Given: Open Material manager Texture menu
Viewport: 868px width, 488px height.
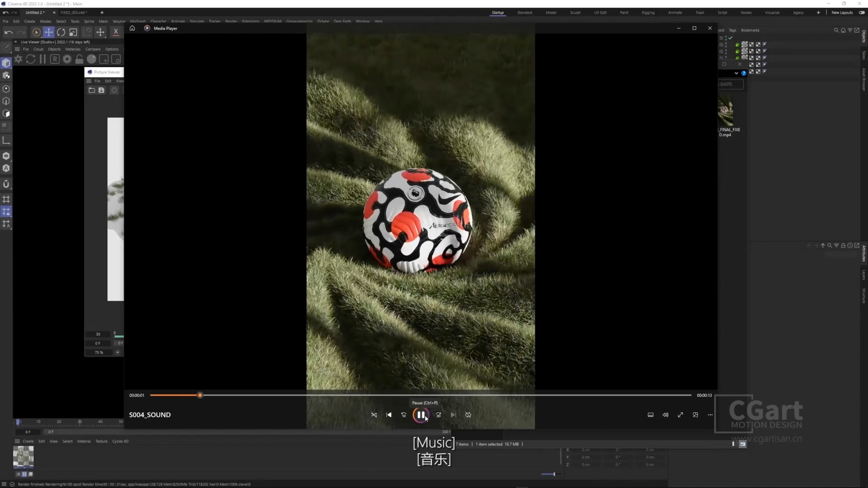Looking at the screenshot, I should [x=101, y=441].
